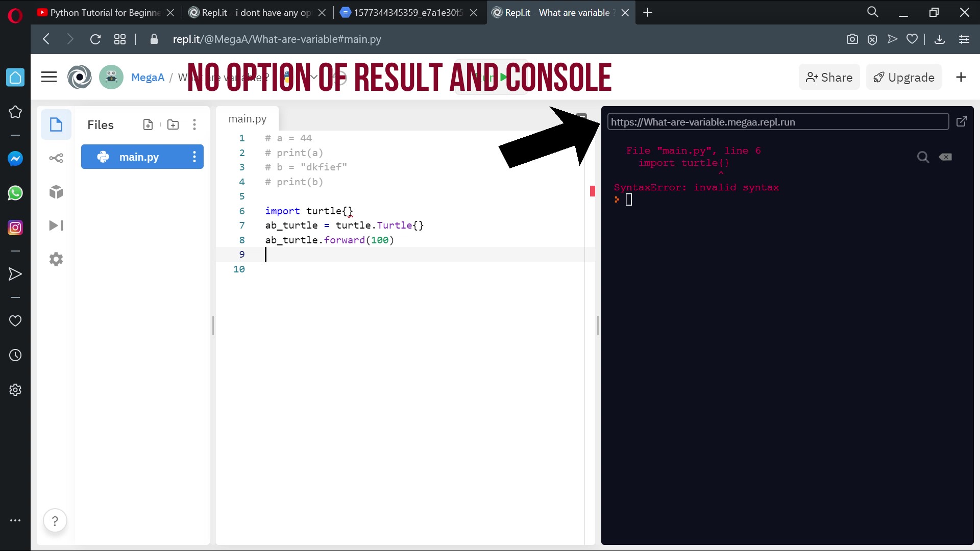The height and width of the screenshot is (551, 980).
Task: Click the site lock security icon
Action: [x=154, y=39]
